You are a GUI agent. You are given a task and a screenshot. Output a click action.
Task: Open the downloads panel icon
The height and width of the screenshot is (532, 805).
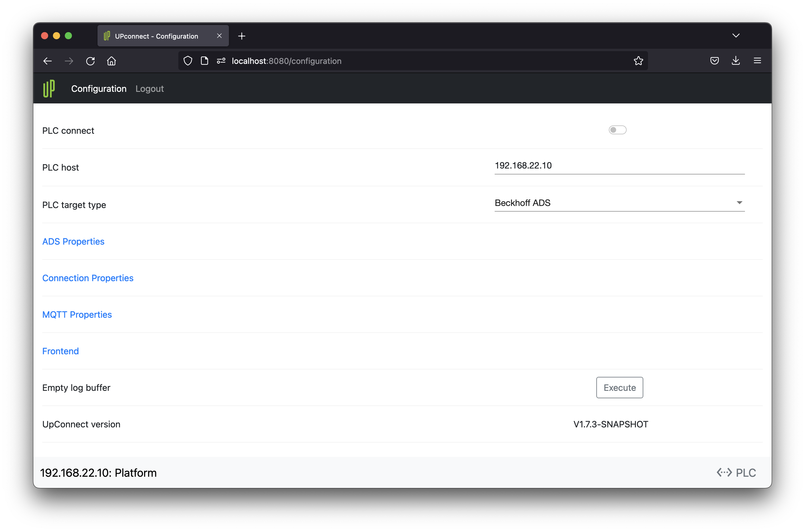tap(736, 61)
